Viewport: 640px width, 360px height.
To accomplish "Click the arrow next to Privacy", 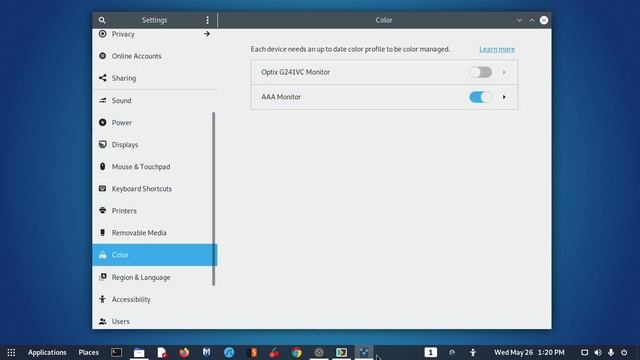I will point(207,34).
